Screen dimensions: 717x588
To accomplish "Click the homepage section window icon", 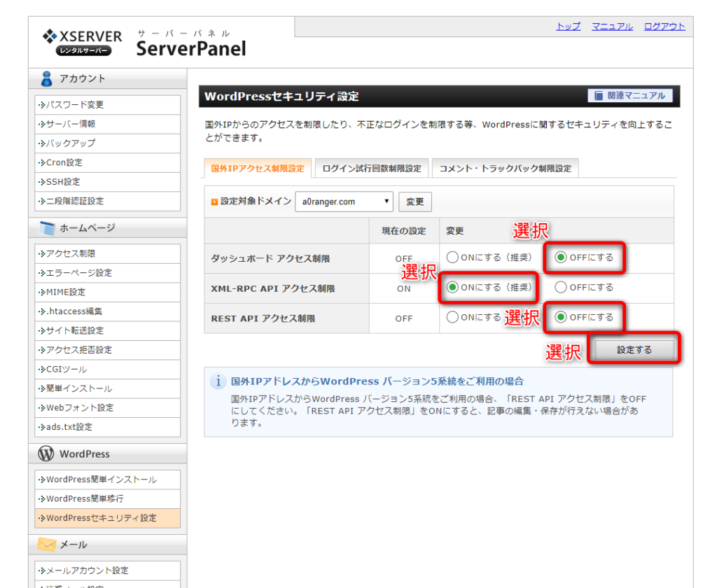I will pos(46,227).
